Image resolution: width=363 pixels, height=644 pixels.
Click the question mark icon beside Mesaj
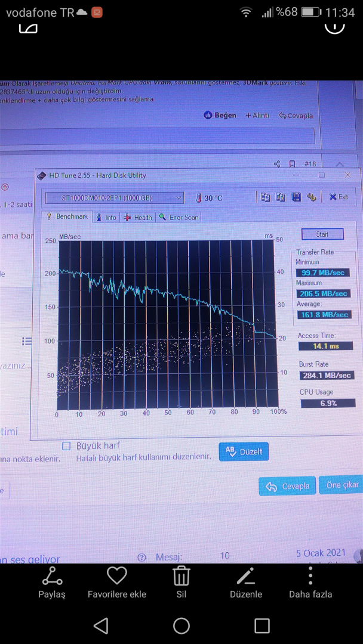(142, 558)
